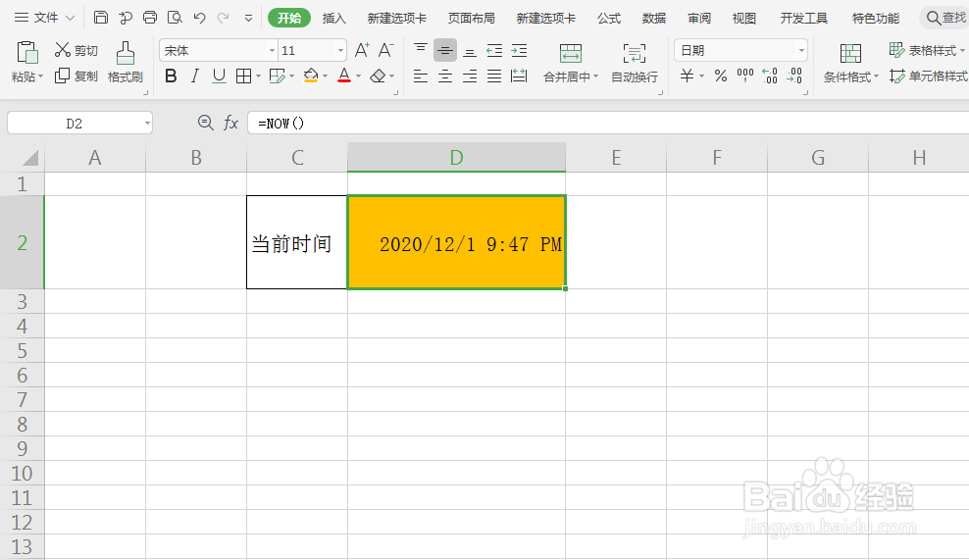Click Merge and Center button
969x560 pixels.
(571, 63)
